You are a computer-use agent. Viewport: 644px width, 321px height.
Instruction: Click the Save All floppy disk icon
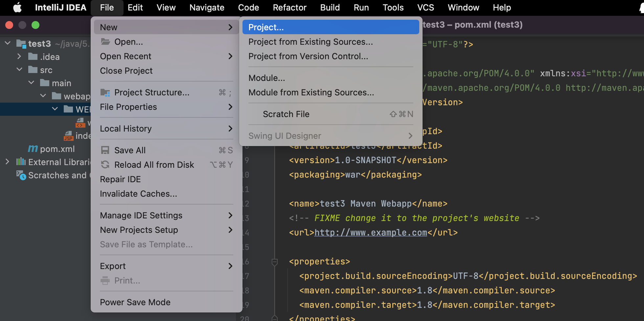click(105, 150)
